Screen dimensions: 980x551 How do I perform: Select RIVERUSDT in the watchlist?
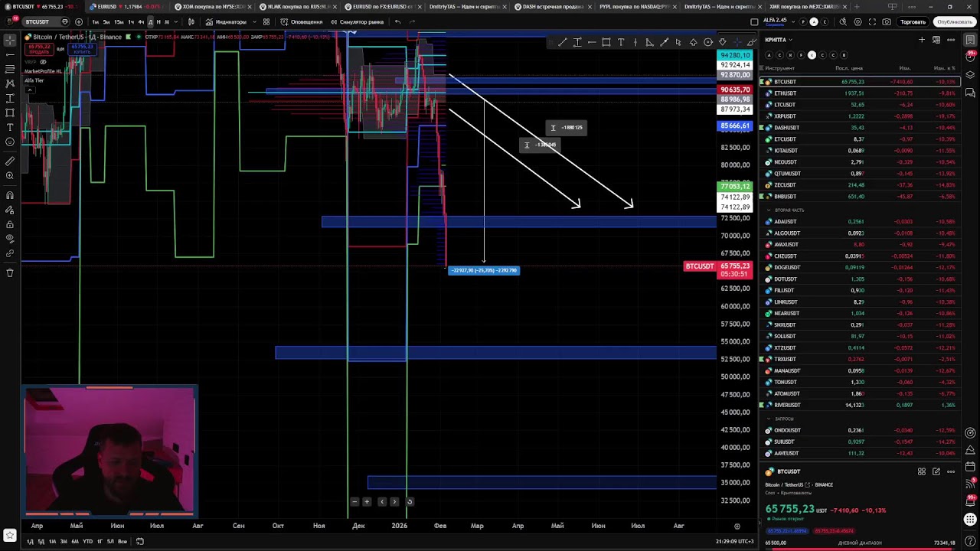[x=859, y=406]
